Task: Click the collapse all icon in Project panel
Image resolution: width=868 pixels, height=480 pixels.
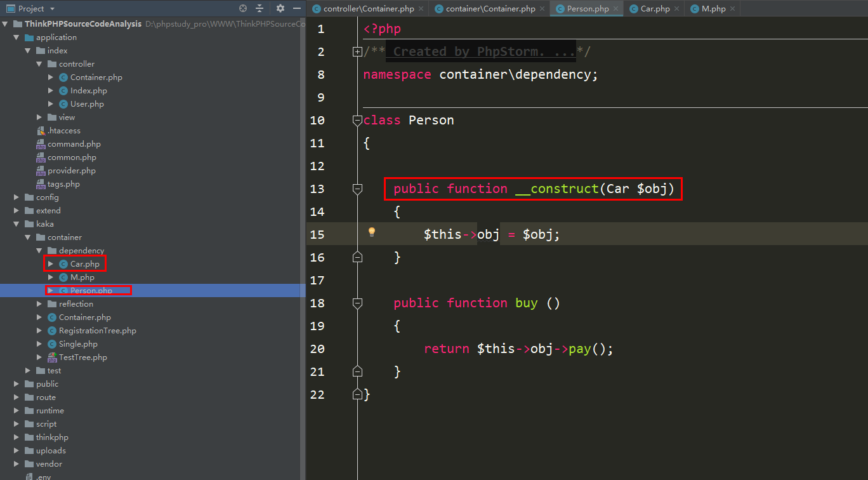Action: coord(260,8)
